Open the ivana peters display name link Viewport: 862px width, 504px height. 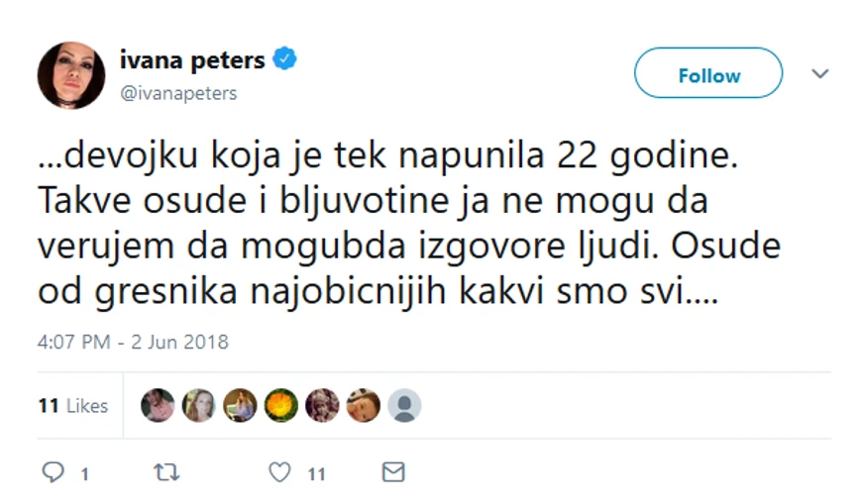(192, 60)
